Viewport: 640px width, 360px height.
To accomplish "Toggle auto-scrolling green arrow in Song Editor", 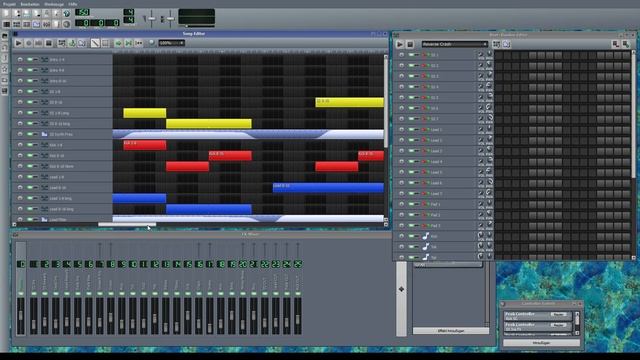I will [118, 43].
